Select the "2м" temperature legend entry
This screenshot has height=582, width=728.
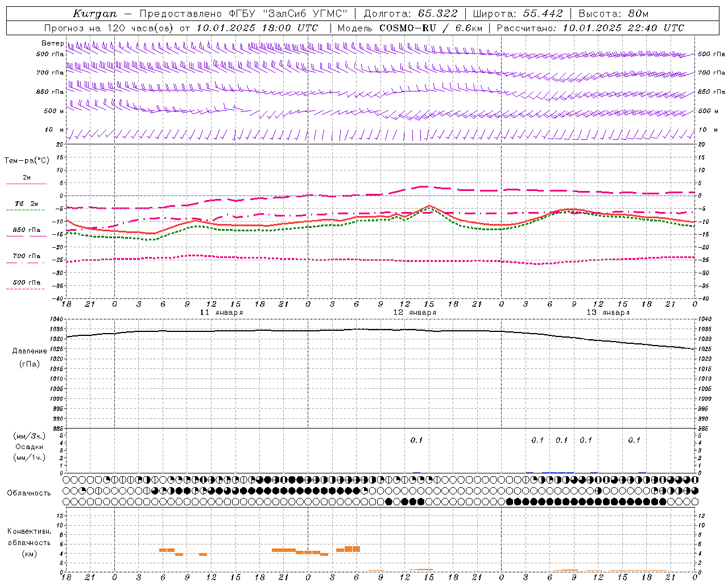pos(27,178)
